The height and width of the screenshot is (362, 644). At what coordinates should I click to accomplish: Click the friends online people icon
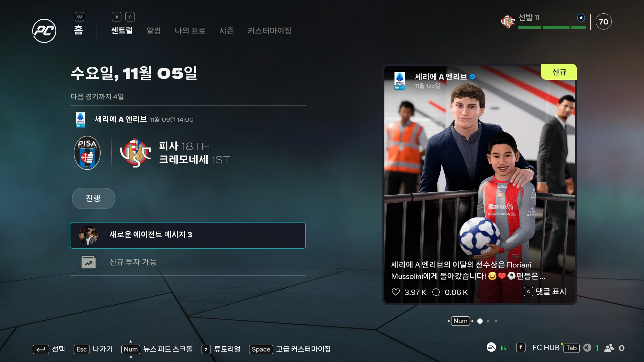609,348
